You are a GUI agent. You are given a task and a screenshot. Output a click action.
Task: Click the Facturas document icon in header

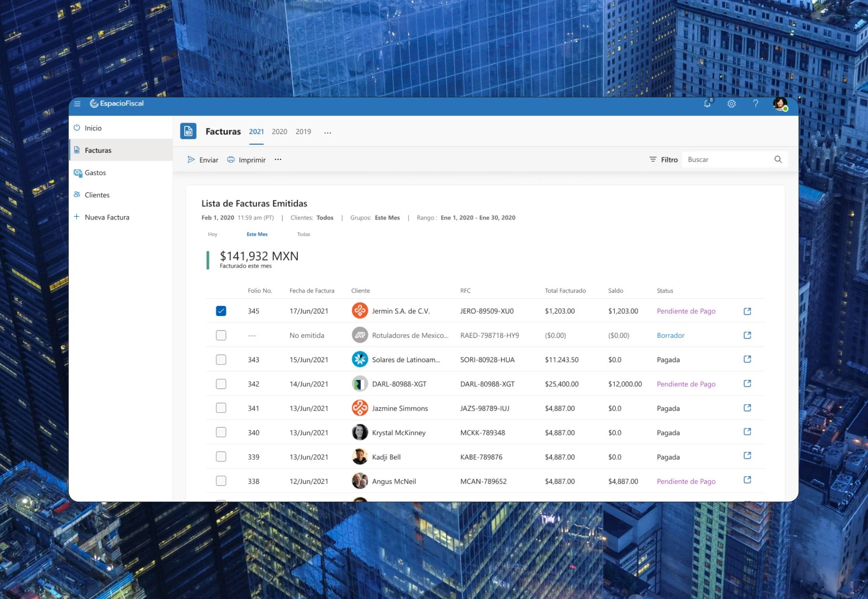(188, 131)
